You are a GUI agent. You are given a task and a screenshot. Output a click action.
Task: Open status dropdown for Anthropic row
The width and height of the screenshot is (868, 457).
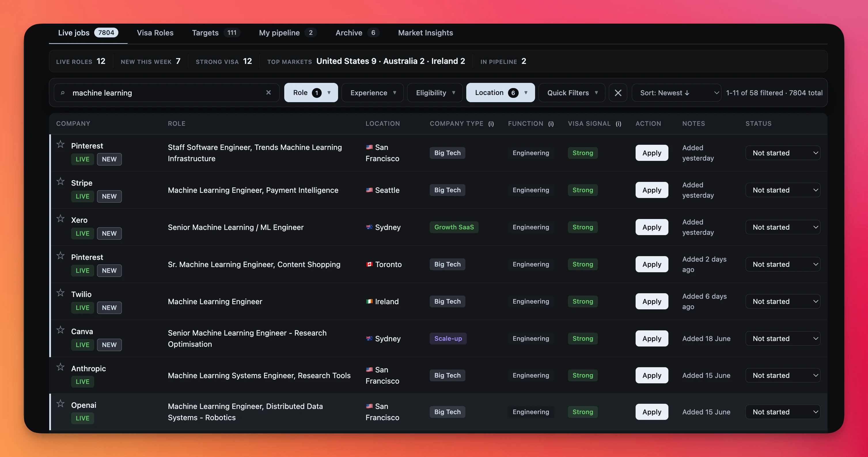tap(783, 375)
